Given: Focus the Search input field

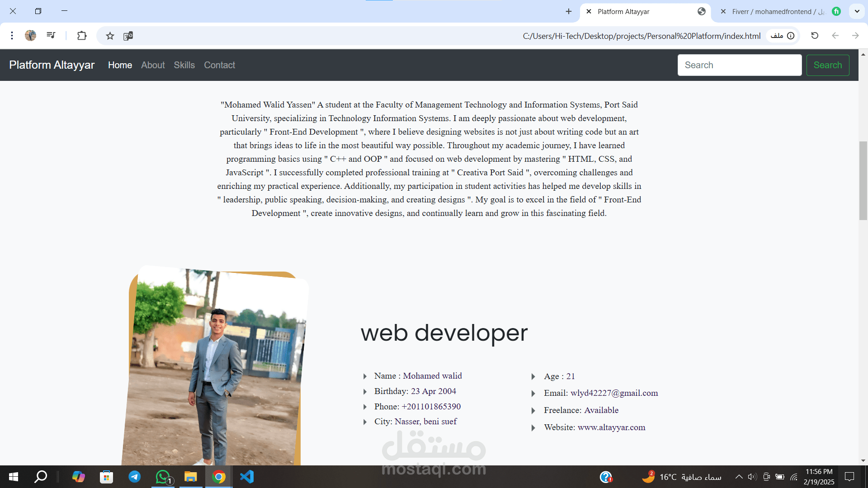Looking at the screenshot, I should (x=740, y=65).
